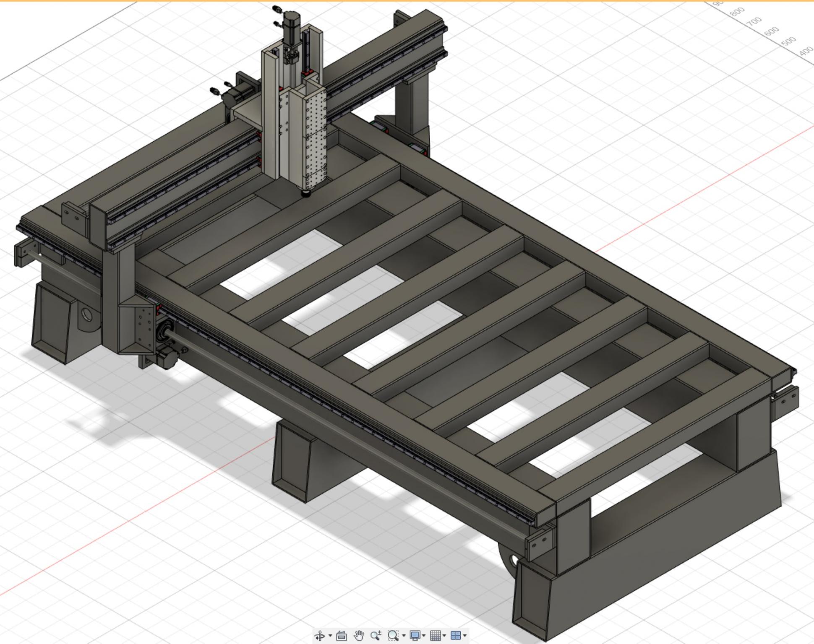
Task: Select the Zoom plus-minus tool
Action: tap(376, 636)
